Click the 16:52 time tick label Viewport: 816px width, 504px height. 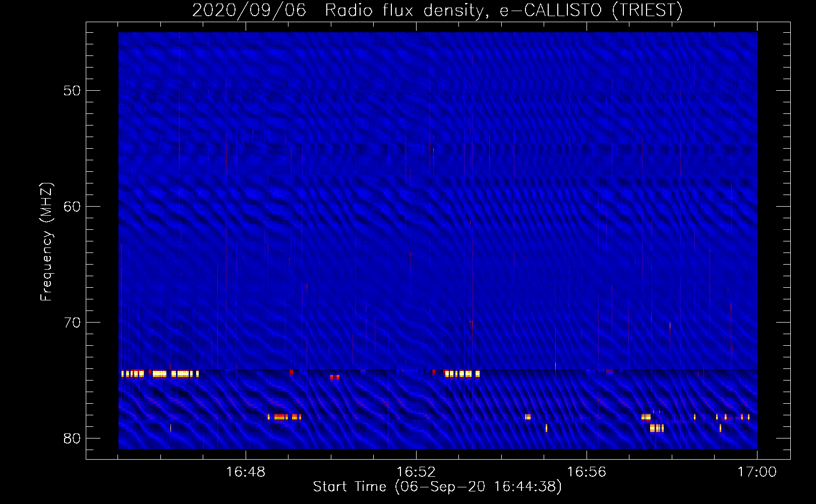click(x=416, y=472)
